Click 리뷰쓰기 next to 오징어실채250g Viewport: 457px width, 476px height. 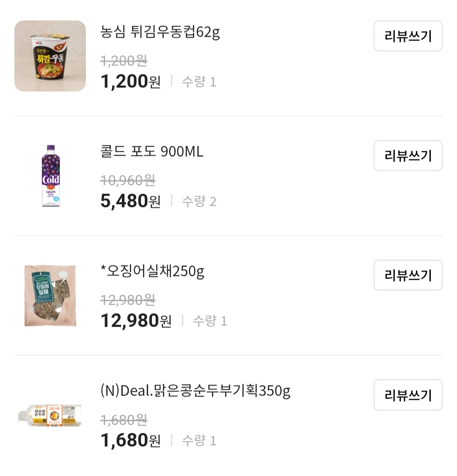coord(407,275)
